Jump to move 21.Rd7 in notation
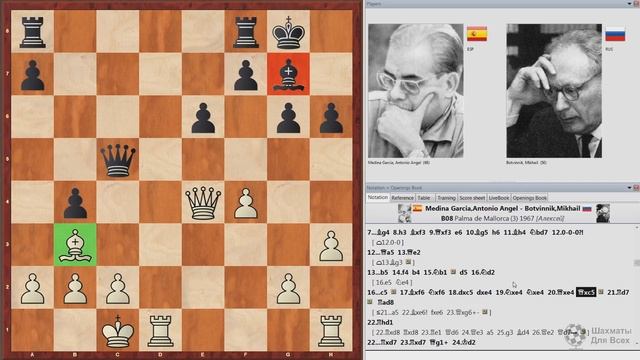This screenshot has height=360, width=640. [x=618, y=292]
